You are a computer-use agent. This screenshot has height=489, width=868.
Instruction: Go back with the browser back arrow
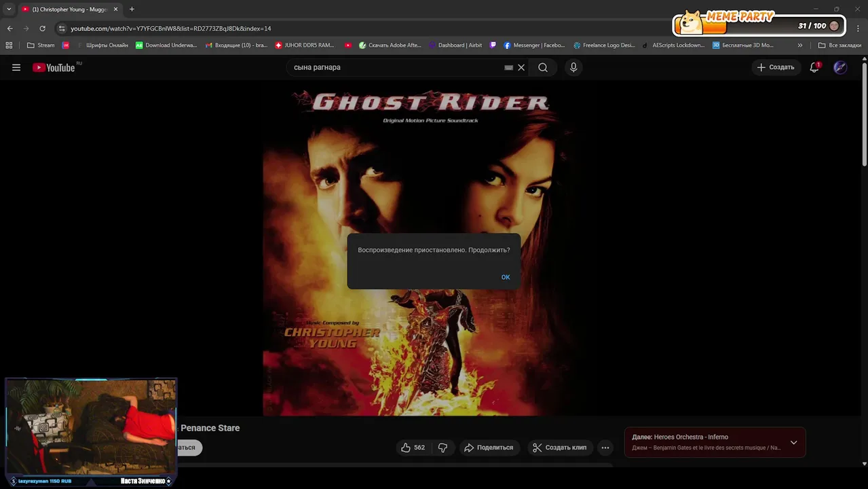tap(10, 29)
